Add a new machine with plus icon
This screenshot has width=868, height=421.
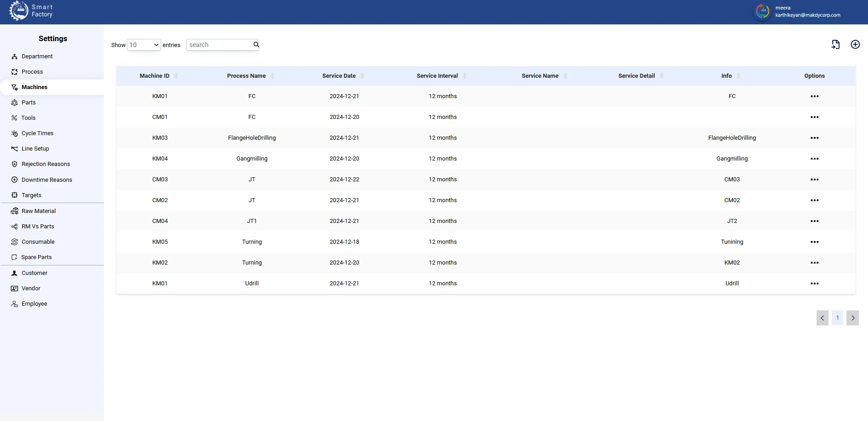855,44
